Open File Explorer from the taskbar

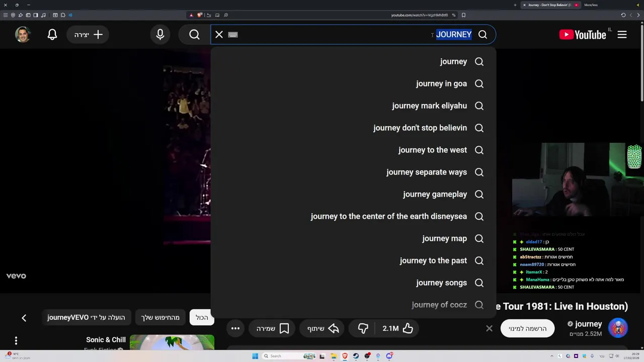pyautogui.click(x=334, y=356)
